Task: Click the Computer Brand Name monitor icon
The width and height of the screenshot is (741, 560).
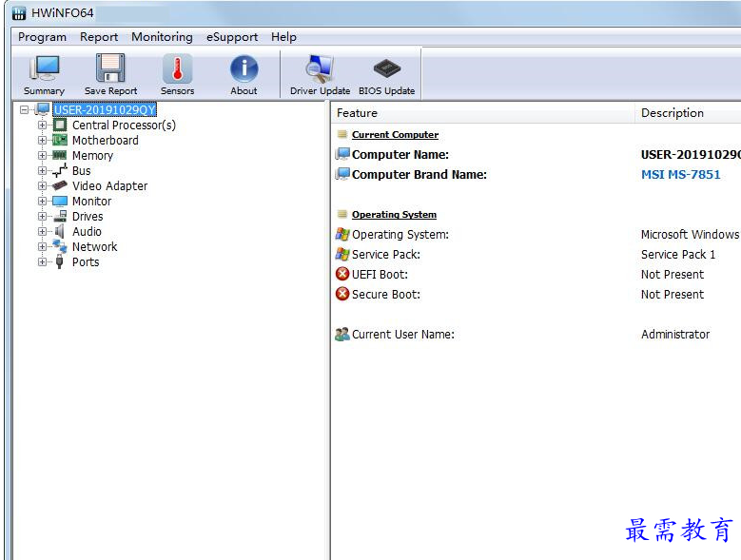Action: [x=342, y=174]
